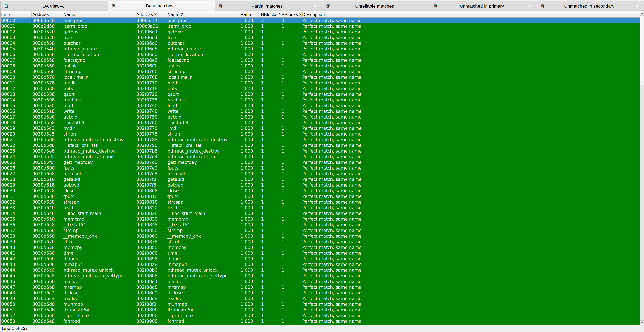Click the scrollbar up arrow
This screenshot has height=332, width=644.
click(642, 13)
